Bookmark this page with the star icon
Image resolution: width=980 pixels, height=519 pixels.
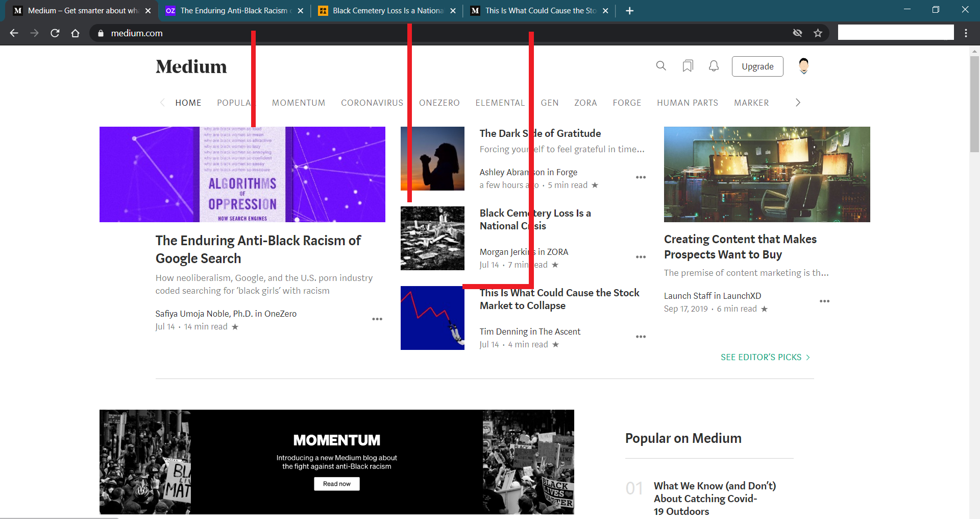pyautogui.click(x=818, y=33)
